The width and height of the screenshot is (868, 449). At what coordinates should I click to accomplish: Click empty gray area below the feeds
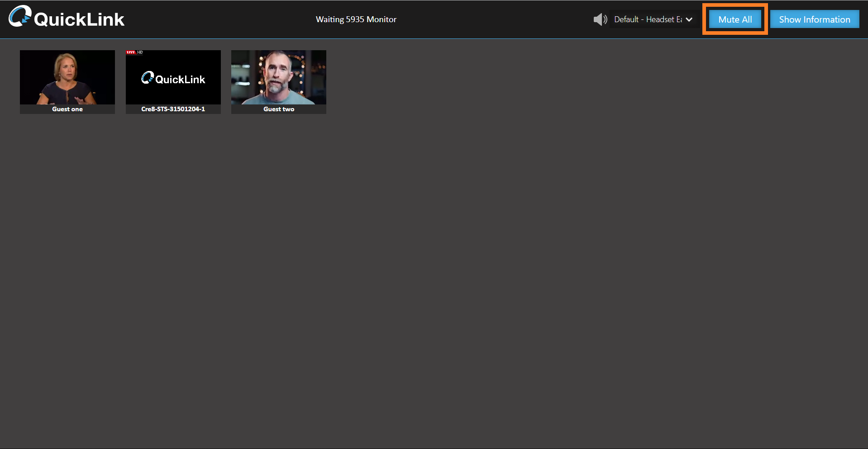(x=434, y=271)
